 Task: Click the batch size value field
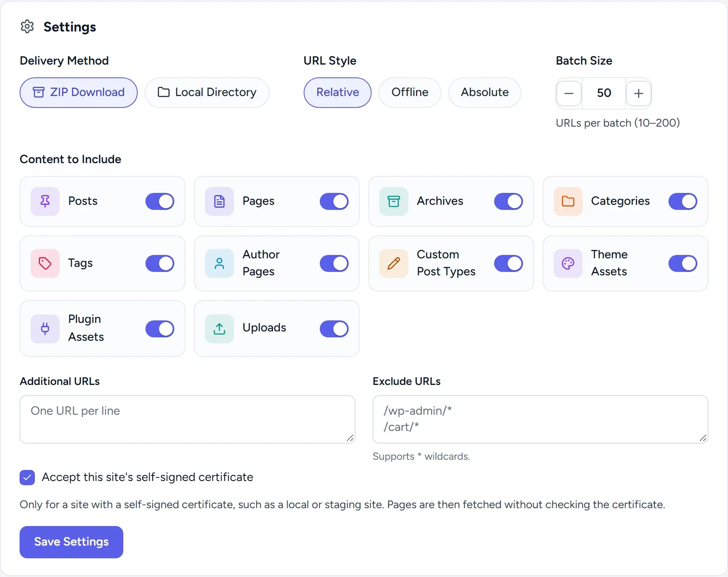[x=604, y=93]
